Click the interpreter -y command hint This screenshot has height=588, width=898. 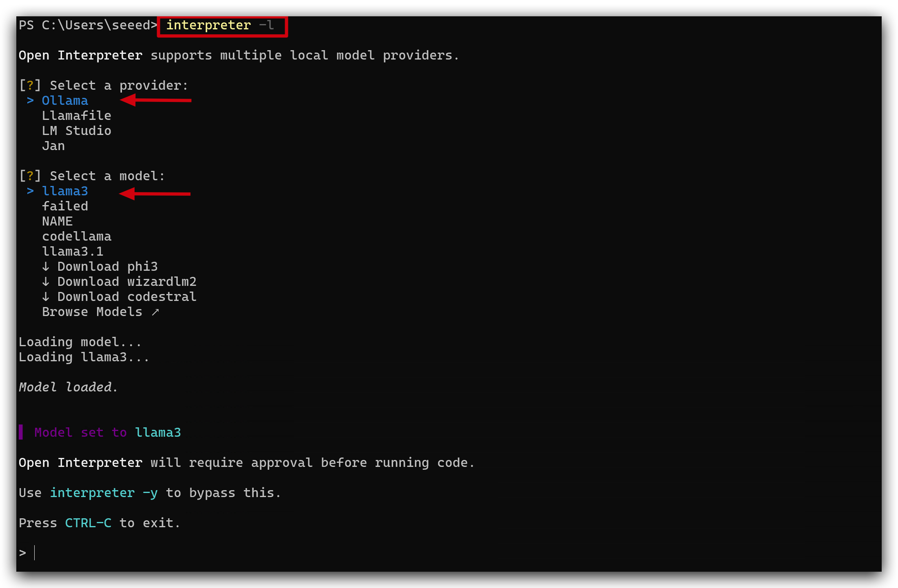tap(104, 493)
